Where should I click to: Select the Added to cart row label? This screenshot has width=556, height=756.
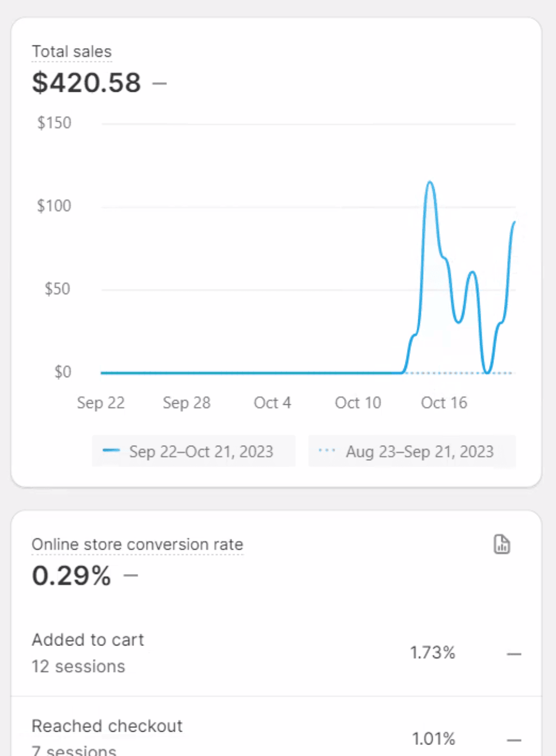(x=88, y=640)
